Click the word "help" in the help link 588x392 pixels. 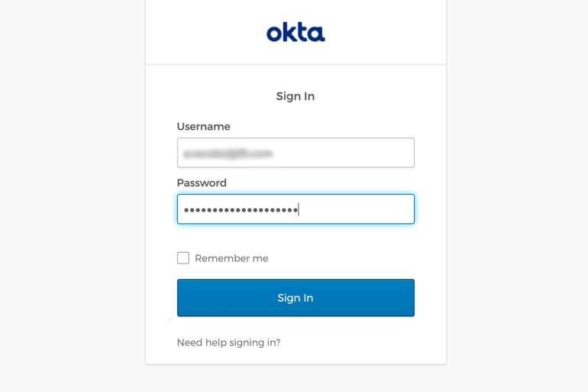click(x=217, y=342)
